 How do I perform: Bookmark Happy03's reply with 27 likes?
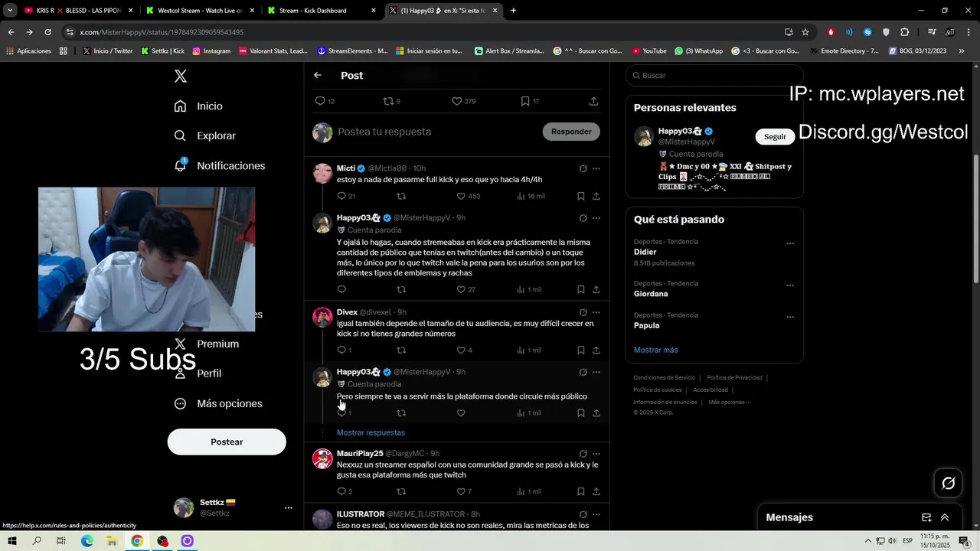(580, 289)
